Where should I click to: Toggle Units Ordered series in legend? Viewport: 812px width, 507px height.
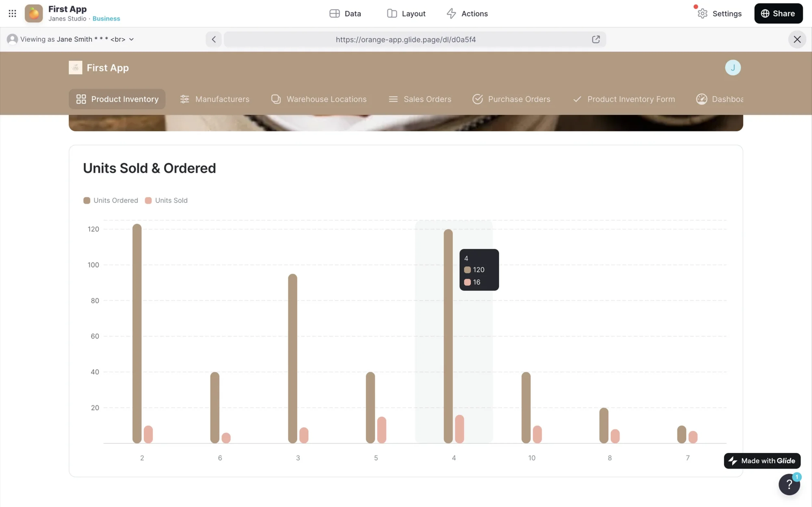click(x=111, y=201)
